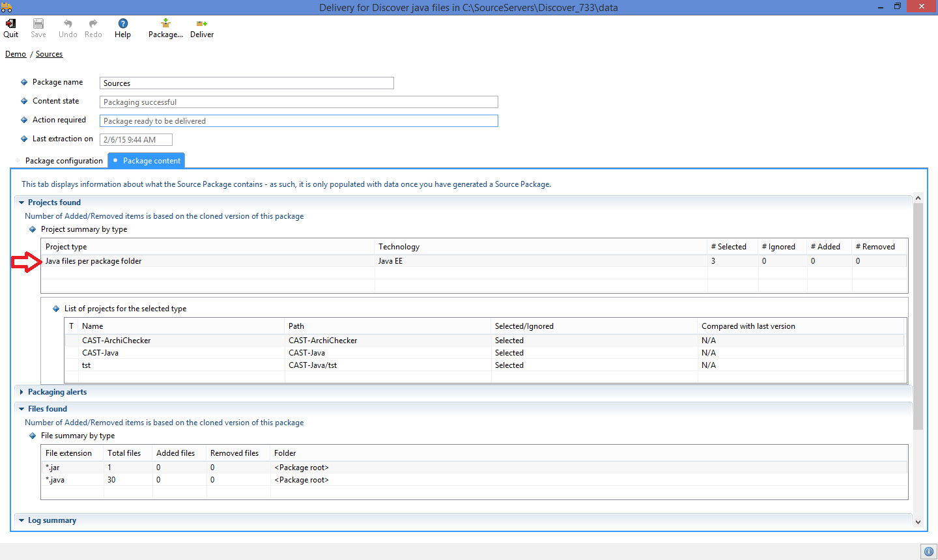Screen dimensions: 938x560
Task: Click the Package toolbar icon
Action: click(165, 24)
